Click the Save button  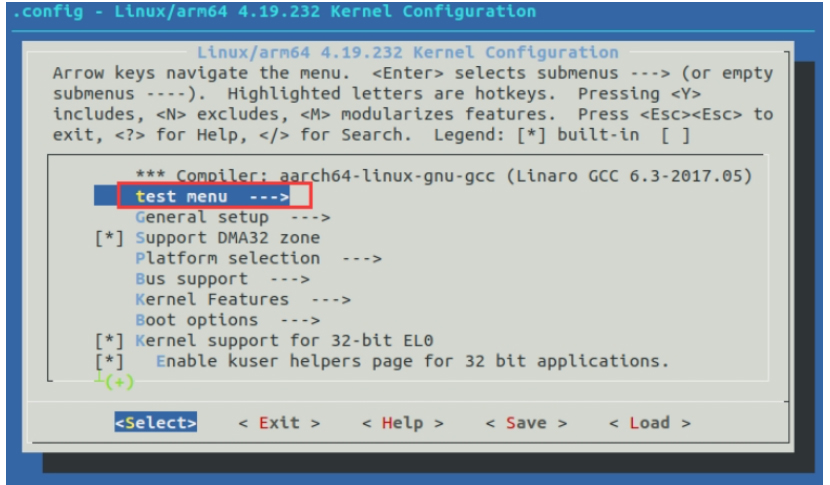tap(526, 423)
